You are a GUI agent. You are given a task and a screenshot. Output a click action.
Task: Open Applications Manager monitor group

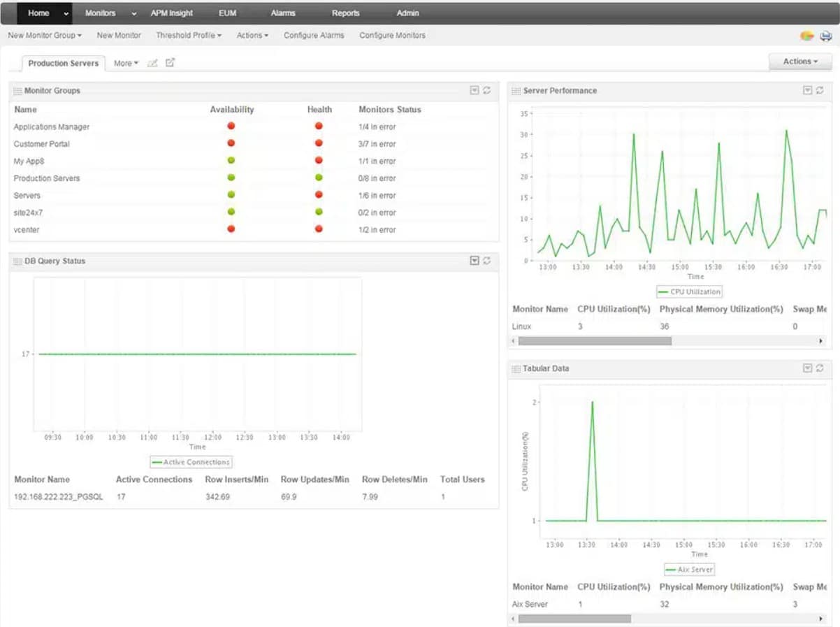tap(52, 127)
